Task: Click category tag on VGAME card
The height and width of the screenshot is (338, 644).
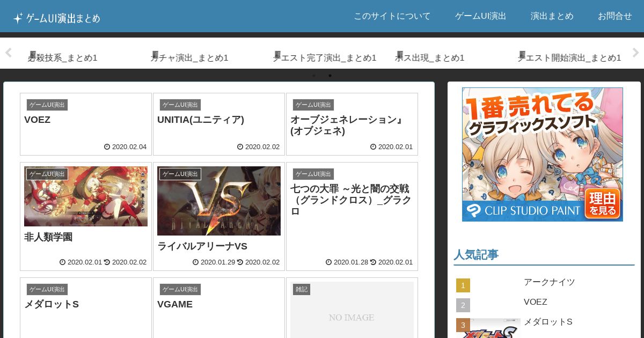Action: click(x=180, y=289)
